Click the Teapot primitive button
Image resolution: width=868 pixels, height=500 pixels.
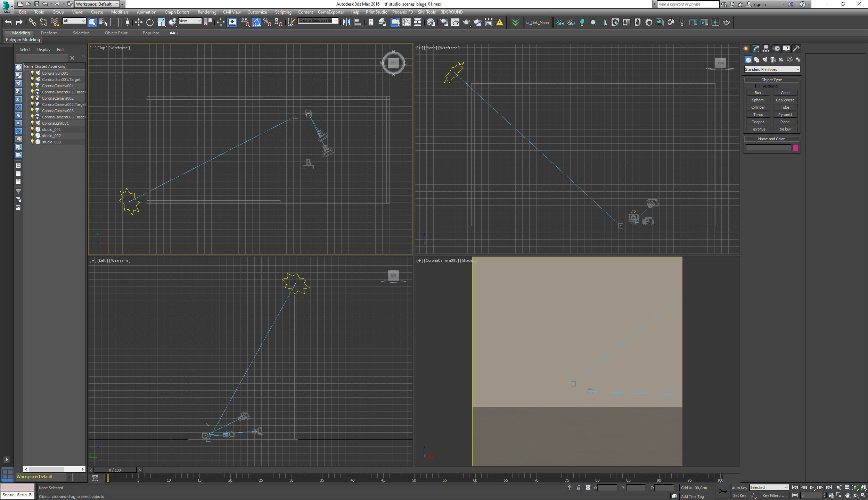(758, 122)
